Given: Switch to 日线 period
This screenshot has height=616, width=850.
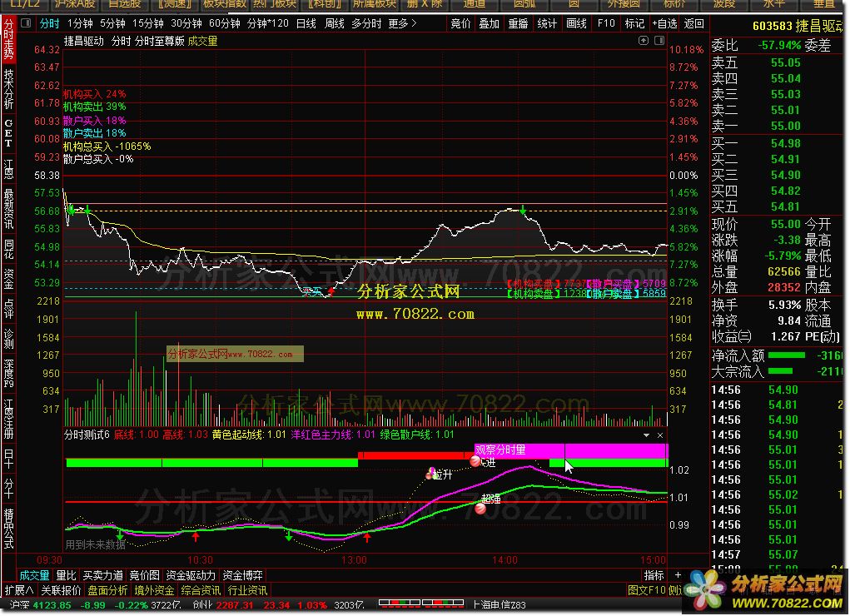Looking at the screenshot, I should tap(306, 23).
